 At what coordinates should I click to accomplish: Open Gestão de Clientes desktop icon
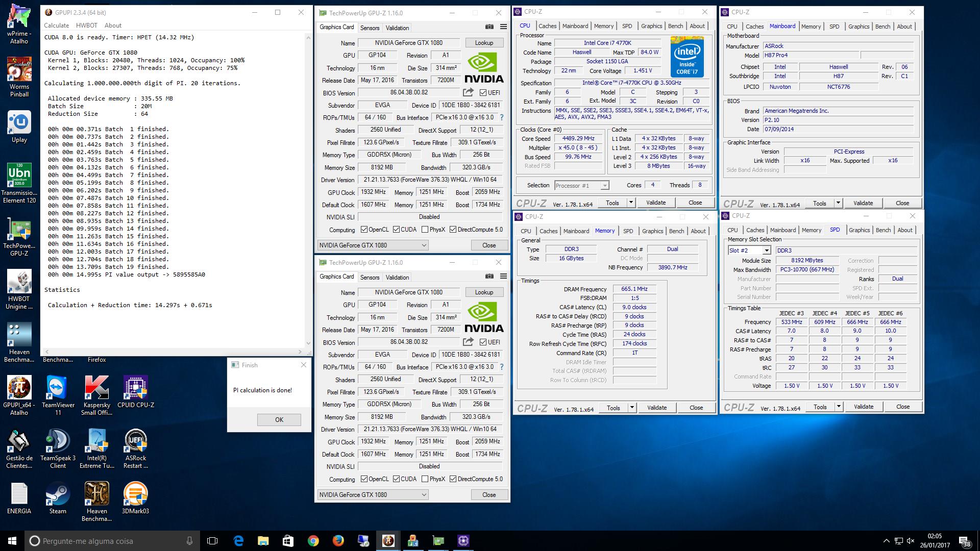19,449
